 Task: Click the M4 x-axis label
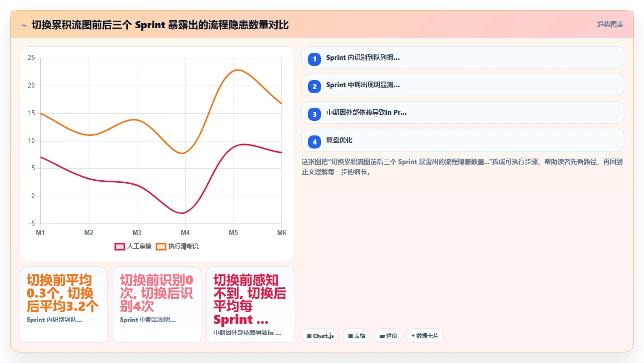point(185,233)
